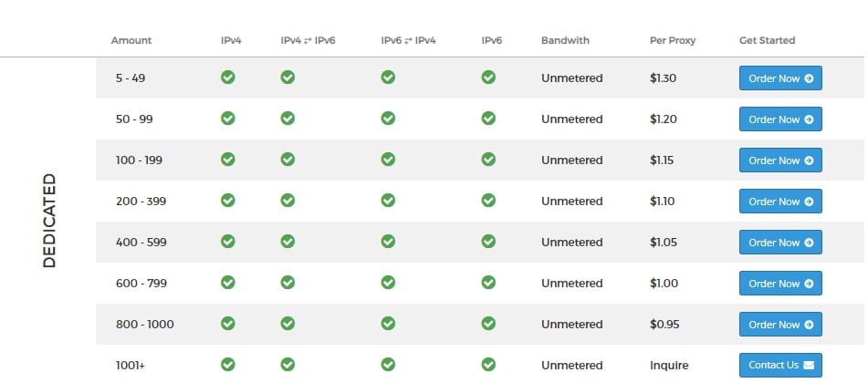Click the IPv6 checkmark in 1001+ row
This screenshot has height=383, width=868.
[x=488, y=365]
